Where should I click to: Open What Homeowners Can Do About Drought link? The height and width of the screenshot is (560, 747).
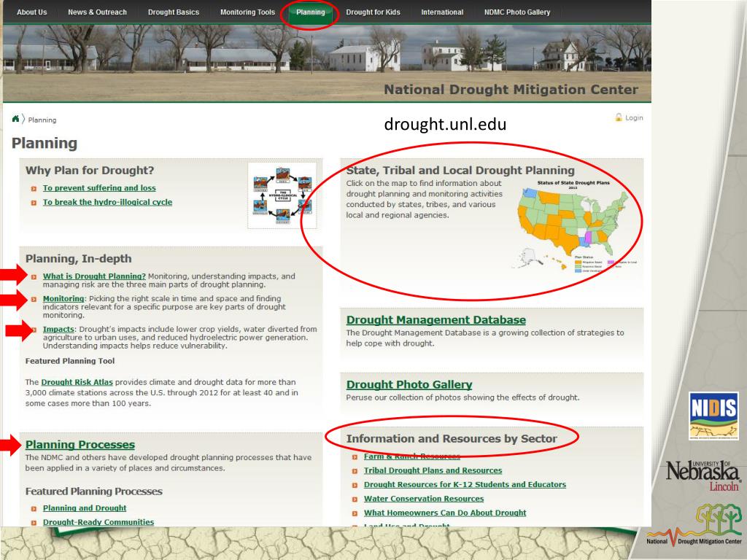[445, 513]
